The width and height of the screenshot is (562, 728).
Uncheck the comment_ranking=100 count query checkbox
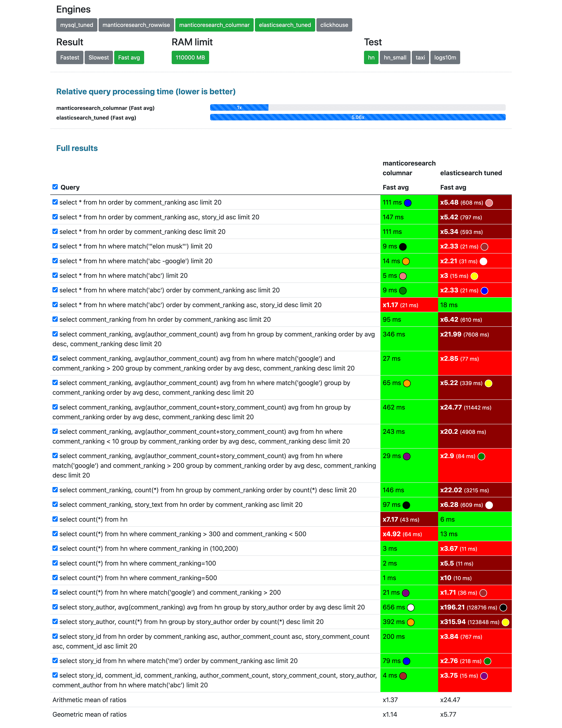click(55, 563)
